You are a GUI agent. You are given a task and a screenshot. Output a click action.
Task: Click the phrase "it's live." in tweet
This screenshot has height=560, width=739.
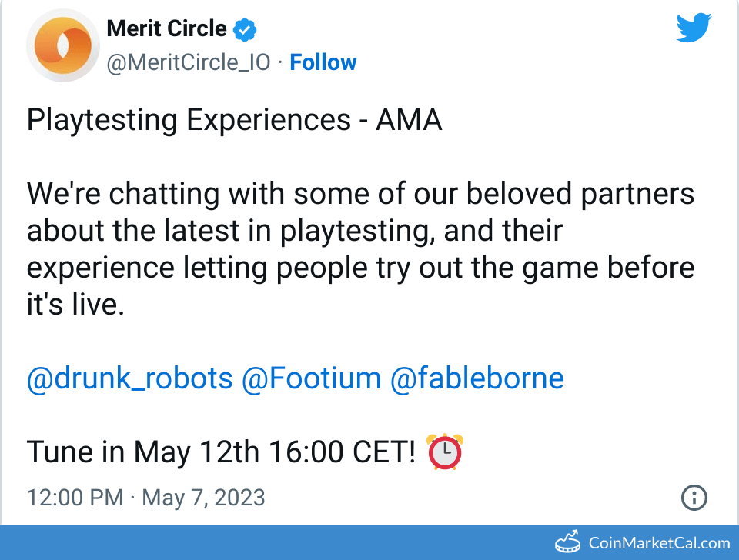click(75, 305)
